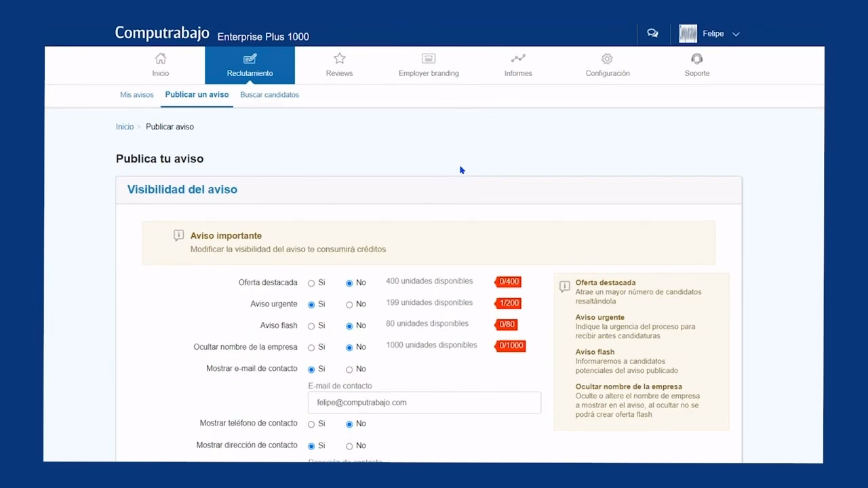Screen dimensions: 868x488
Task: Click the Felipe profile avatar
Action: 688,34
